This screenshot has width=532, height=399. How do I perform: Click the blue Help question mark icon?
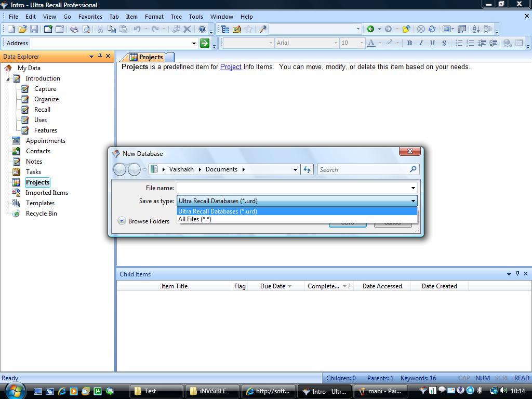tap(202, 29)
